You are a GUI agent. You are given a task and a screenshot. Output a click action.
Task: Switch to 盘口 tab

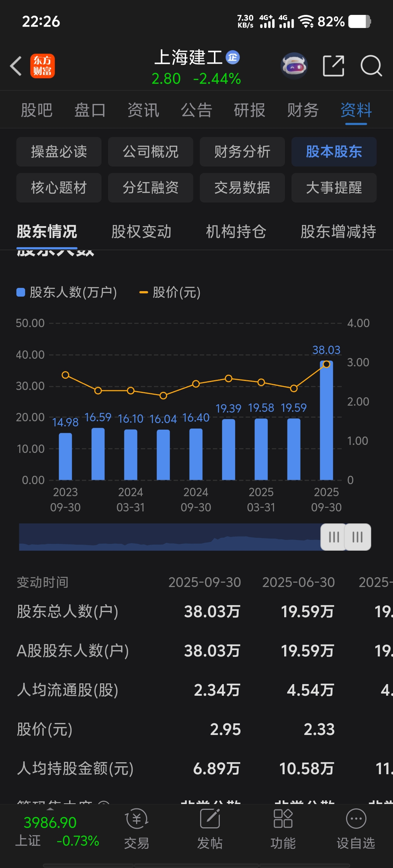click(x=90, y=110)
